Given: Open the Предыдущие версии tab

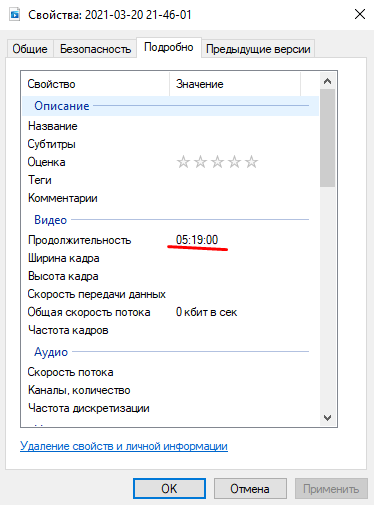Looking at the screenshot, I should [x=258, y=49].
